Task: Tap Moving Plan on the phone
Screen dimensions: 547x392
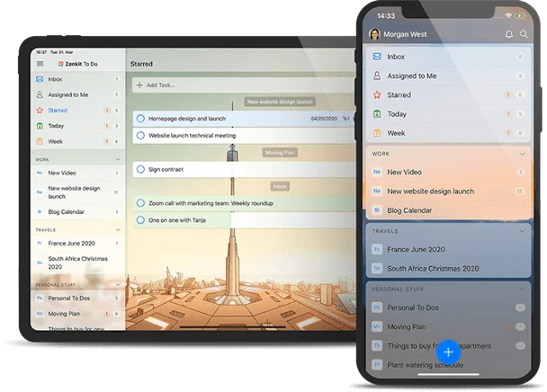Action: coord(448,327)
